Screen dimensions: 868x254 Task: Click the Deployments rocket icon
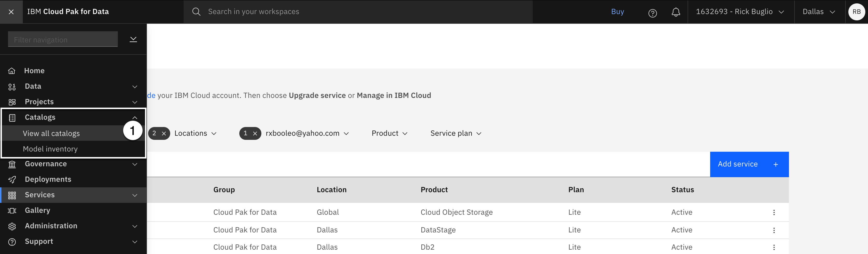coord(12,180)
